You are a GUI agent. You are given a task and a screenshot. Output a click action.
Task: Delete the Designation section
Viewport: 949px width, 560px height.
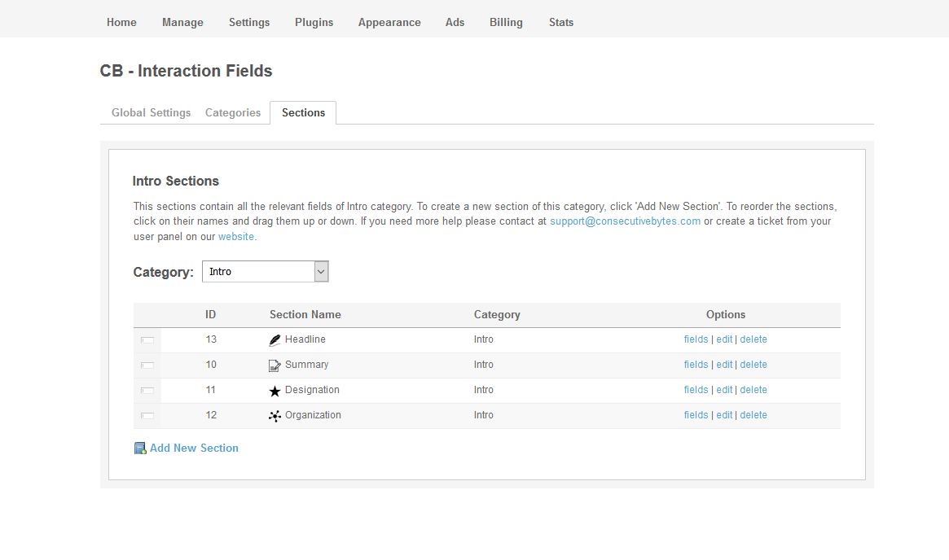point(753,390)
